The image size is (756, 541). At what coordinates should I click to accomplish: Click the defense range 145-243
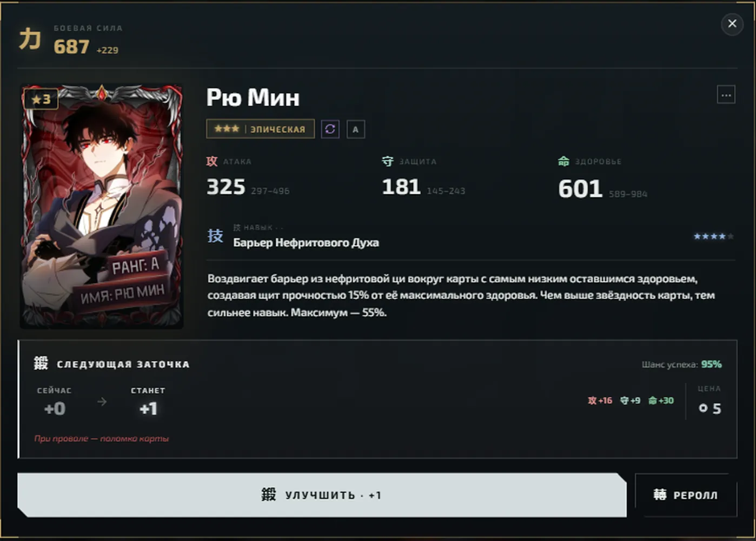(x=446, y=191)
